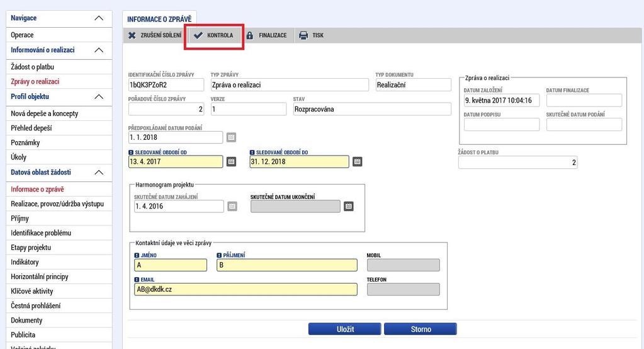The image size is (644, 349).
Task: Open Příjmy in the sidebar
Action: point(59,218)
